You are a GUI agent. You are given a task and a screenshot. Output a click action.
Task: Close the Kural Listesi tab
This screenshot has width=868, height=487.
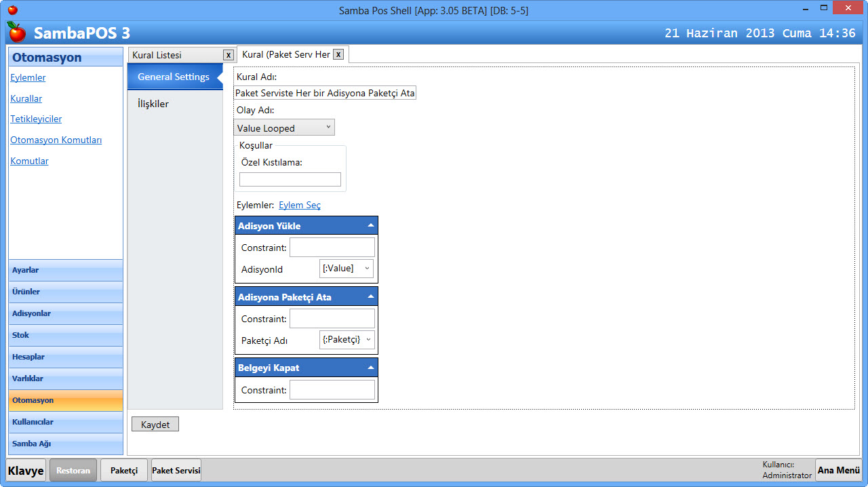[229, 55]
